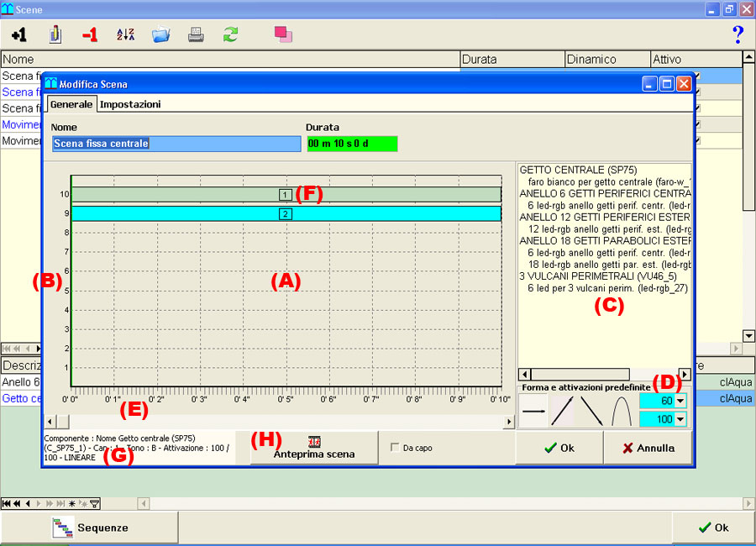This screenshot has width=756, height=546.
Task: Click down arrow of Scene list scrollbar
Action: (x=748, y=336)
